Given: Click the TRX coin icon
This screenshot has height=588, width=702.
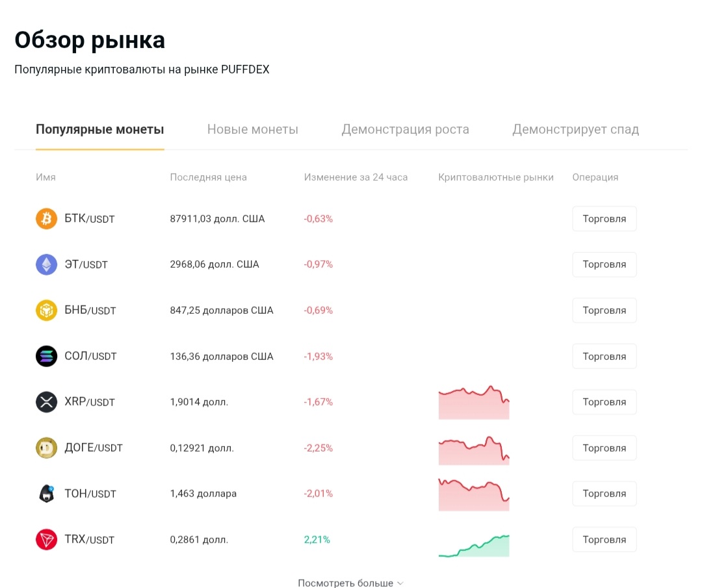Looking at the screenshot, I should point(47,539).
